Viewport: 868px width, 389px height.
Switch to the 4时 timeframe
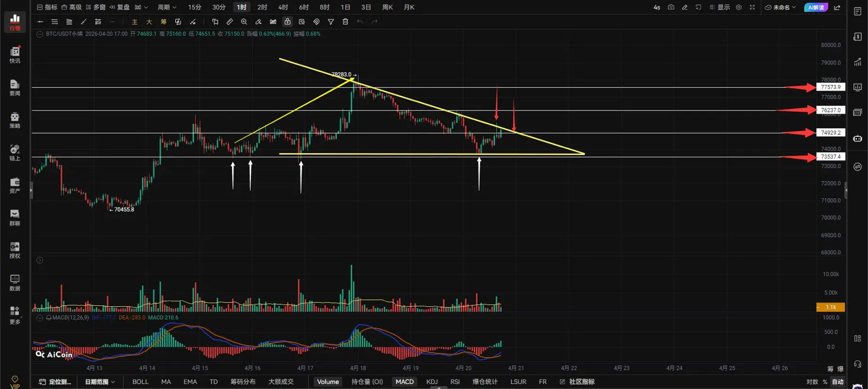tap(283, 7)
